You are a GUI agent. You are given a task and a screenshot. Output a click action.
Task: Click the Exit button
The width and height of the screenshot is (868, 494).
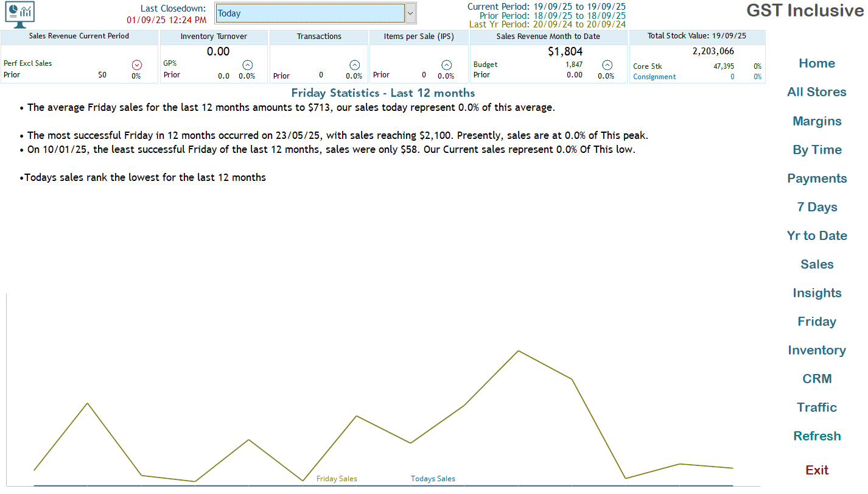(x=816, y=470)
